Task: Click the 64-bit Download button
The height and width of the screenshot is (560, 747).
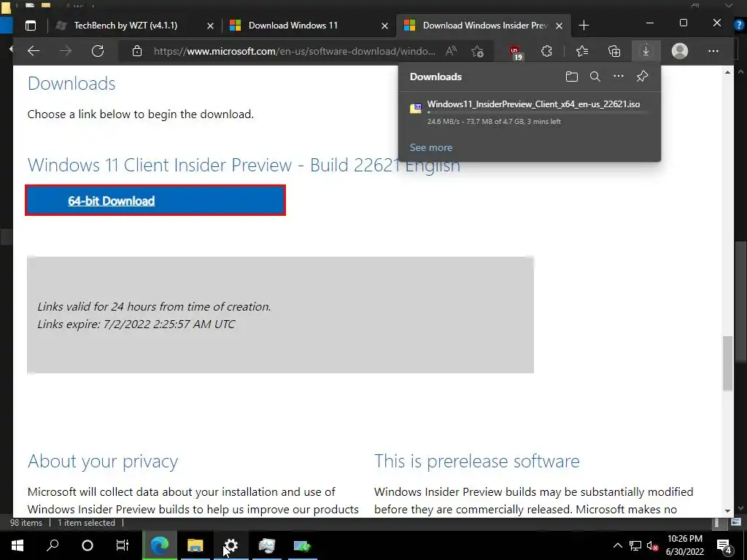Action: pos(155,201)
